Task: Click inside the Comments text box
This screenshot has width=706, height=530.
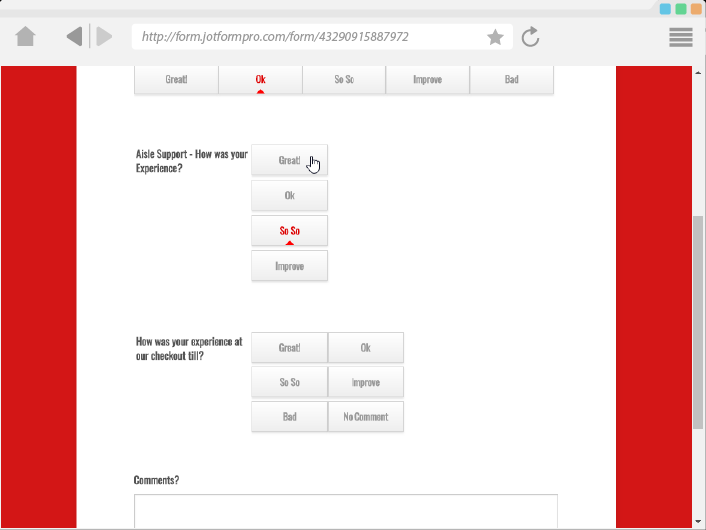Action: point(345,510)
